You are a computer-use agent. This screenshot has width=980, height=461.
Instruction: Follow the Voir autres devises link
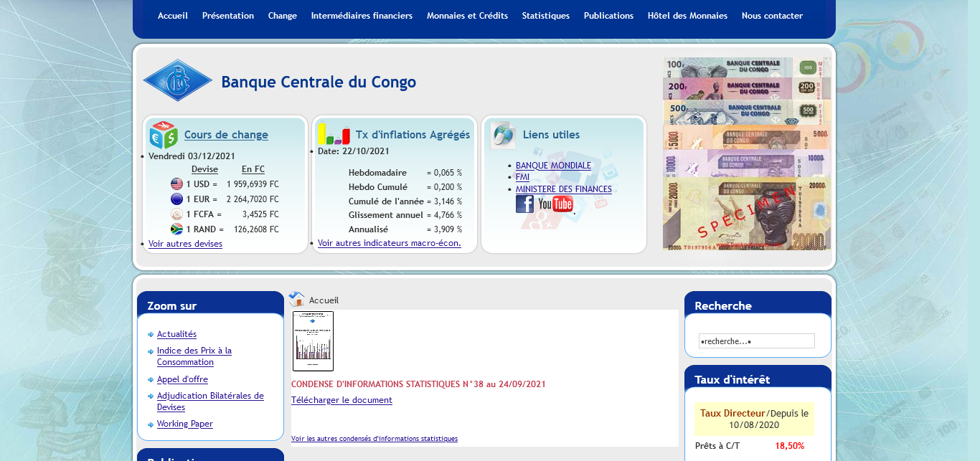(185, 244)
